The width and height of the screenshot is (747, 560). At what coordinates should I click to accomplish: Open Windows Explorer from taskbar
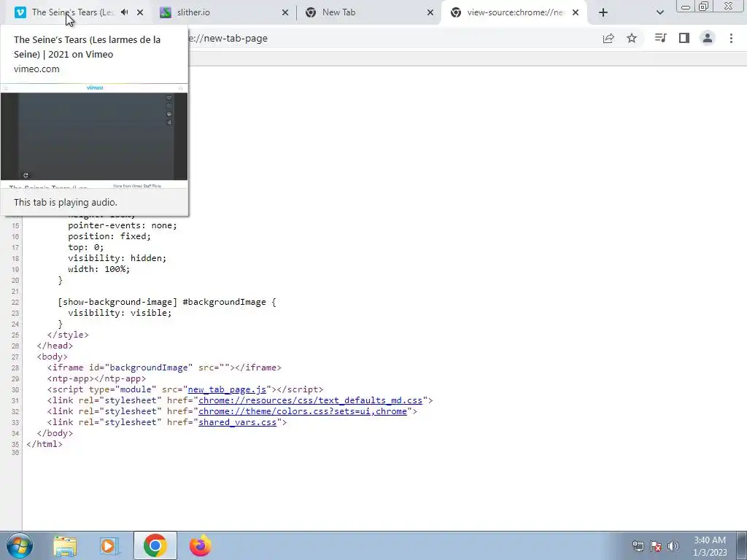click(65, 545)
